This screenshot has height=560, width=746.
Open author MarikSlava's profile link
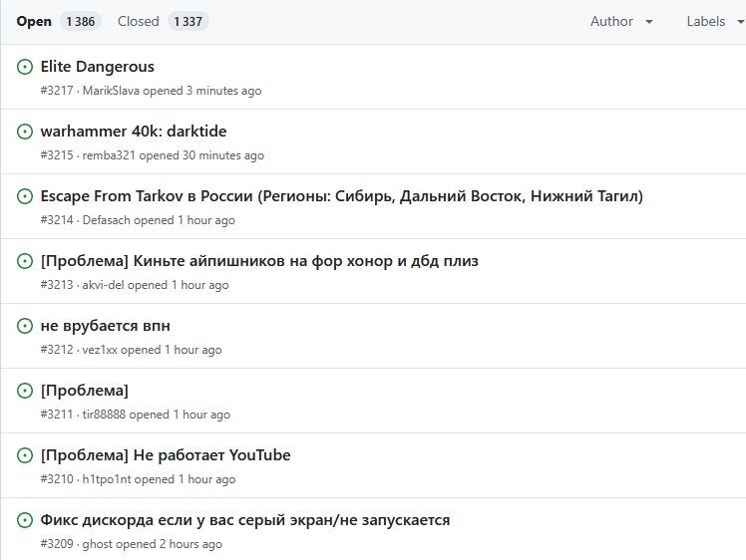(x=111, y=91)
